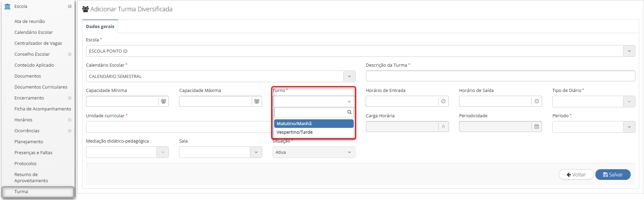Click the search icon in Turno dropdown

349,112
